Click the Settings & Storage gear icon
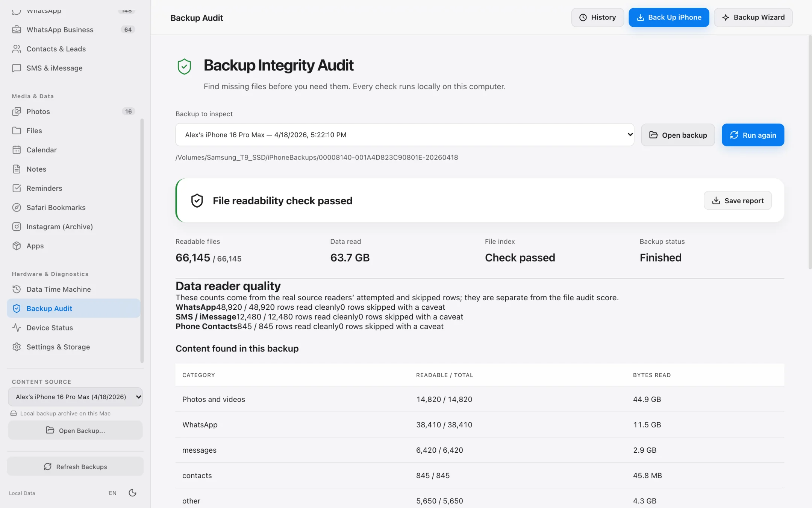This screenshot has width=812, height=508. point(17,347)
